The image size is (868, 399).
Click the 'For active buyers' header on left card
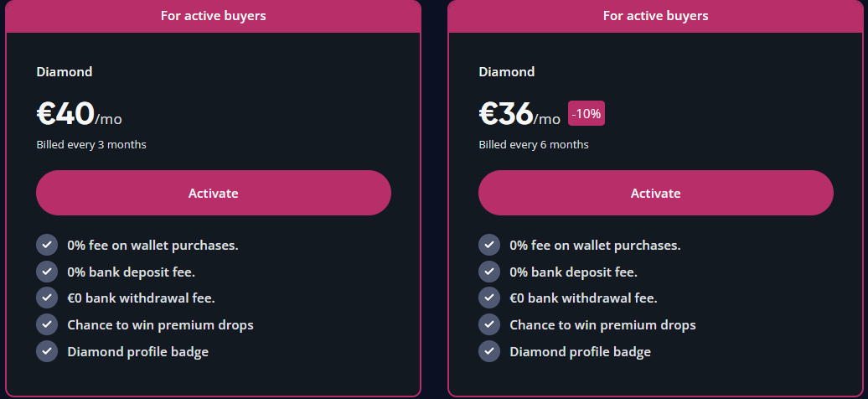pos(214,16)
